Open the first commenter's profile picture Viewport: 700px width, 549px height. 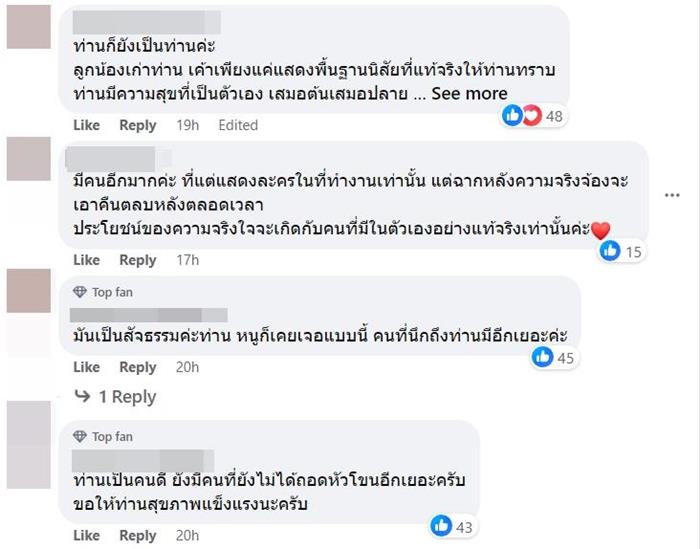click(28, 27)
